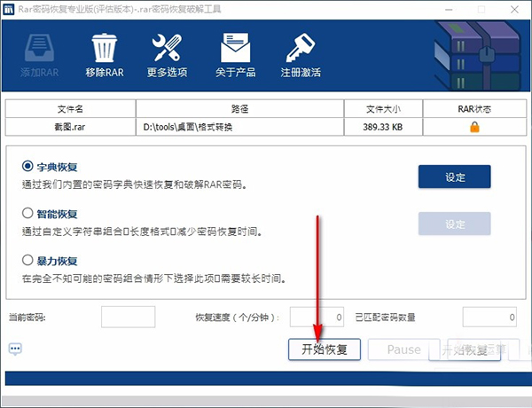The width and height of the screenshot is (532, 408).
Task: Click the 当前密码 field
Action: point(129,317)
